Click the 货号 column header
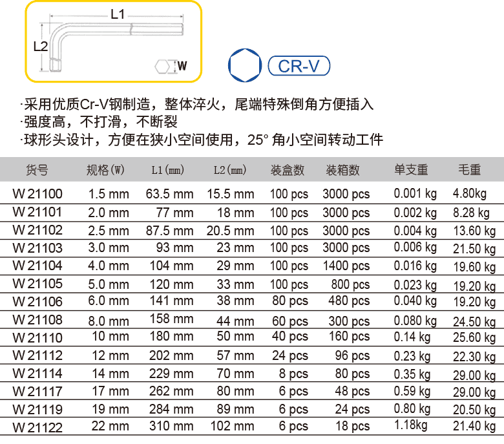Viewport: 504px width, 444px height. coord(37,170)
